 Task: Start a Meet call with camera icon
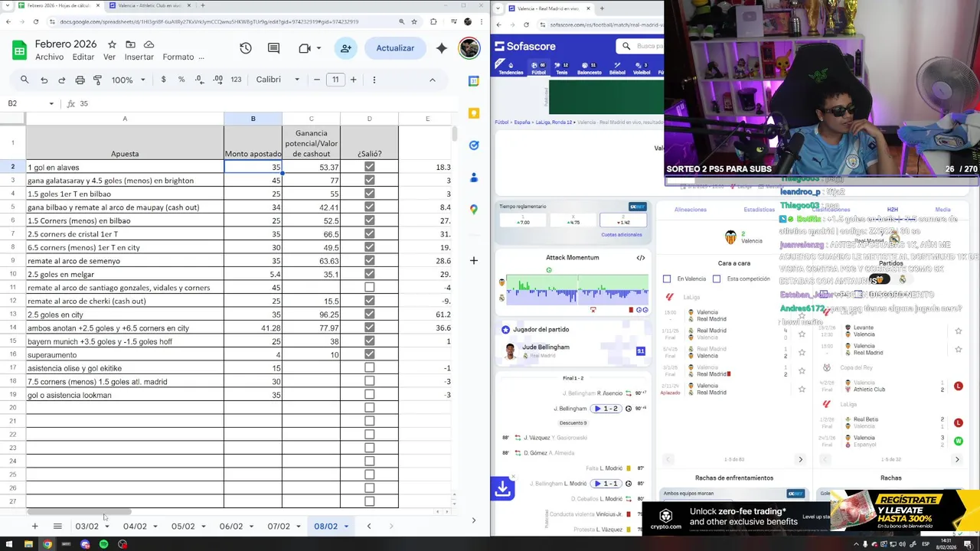pyautogui.click(x=304, y=48)
